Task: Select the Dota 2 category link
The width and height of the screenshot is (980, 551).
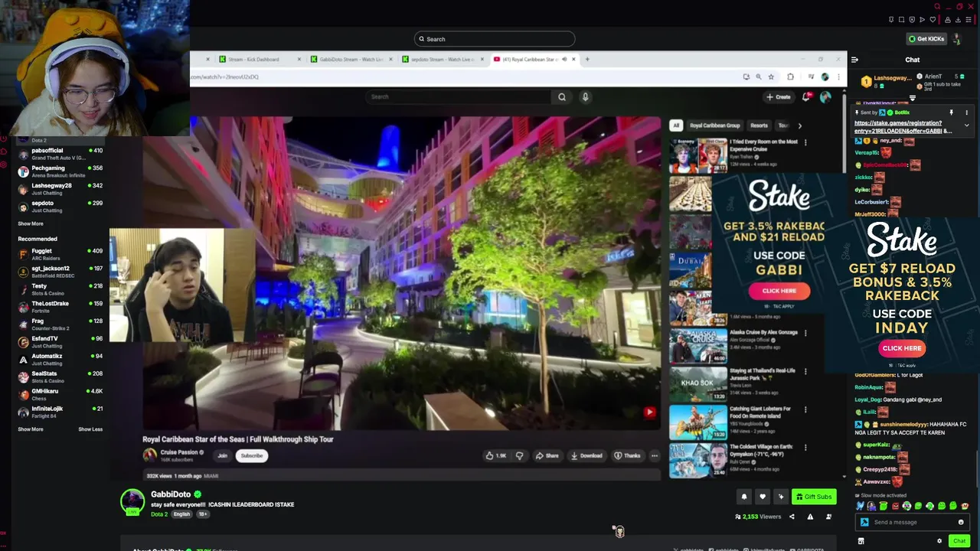Action: click(x=159, y=514)
